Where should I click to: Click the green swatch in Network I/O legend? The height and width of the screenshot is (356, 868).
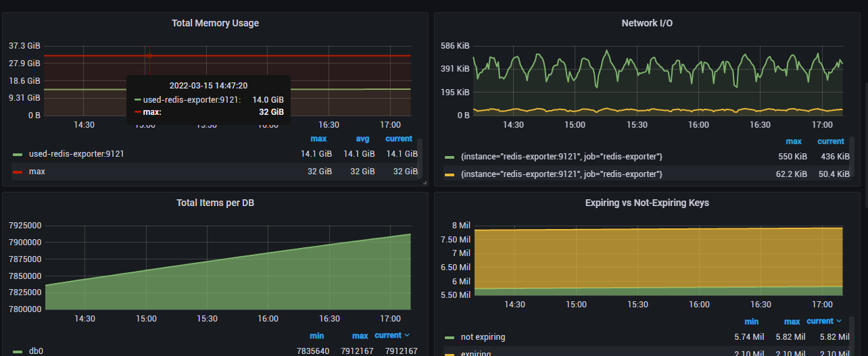click(450, 157)
